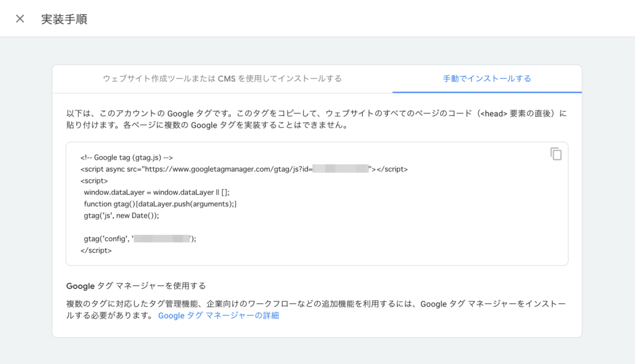Close the 実装手順 panel with X icon
Screen dimensions: 635x364
click(20, 19)
